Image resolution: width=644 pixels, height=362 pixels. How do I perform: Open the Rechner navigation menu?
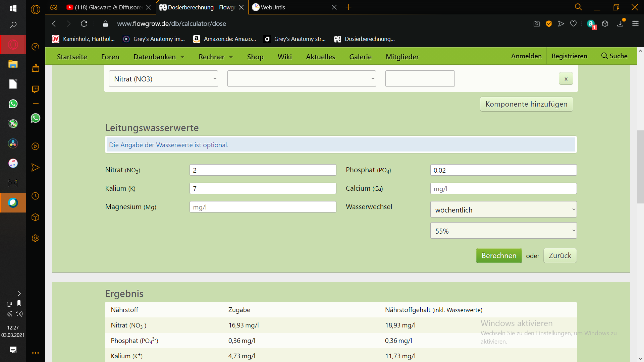216,57
